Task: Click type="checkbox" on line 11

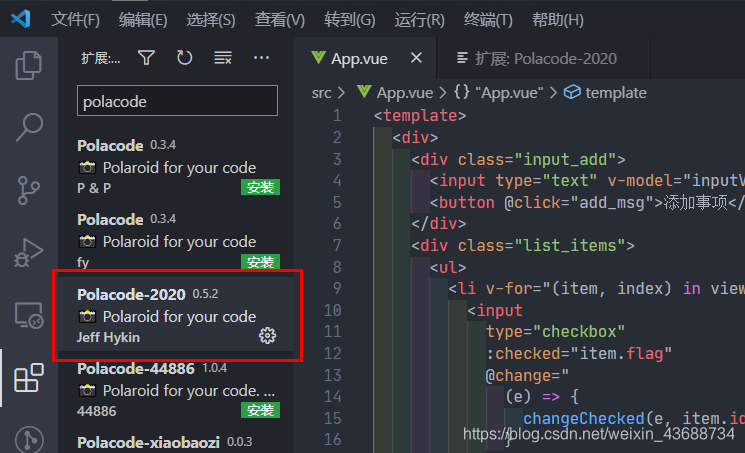Action: tap(555, 331)
